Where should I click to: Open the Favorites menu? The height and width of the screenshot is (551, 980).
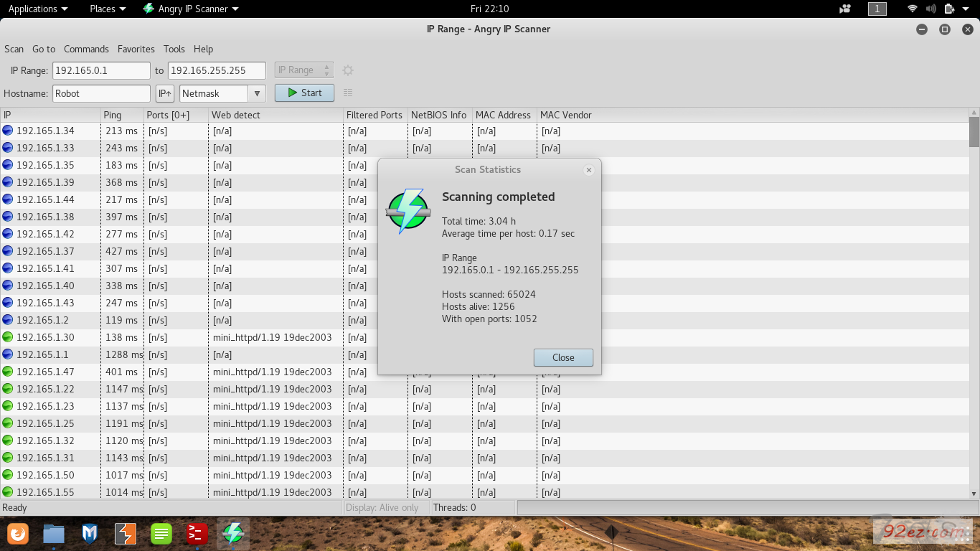(x=136, y=49)
